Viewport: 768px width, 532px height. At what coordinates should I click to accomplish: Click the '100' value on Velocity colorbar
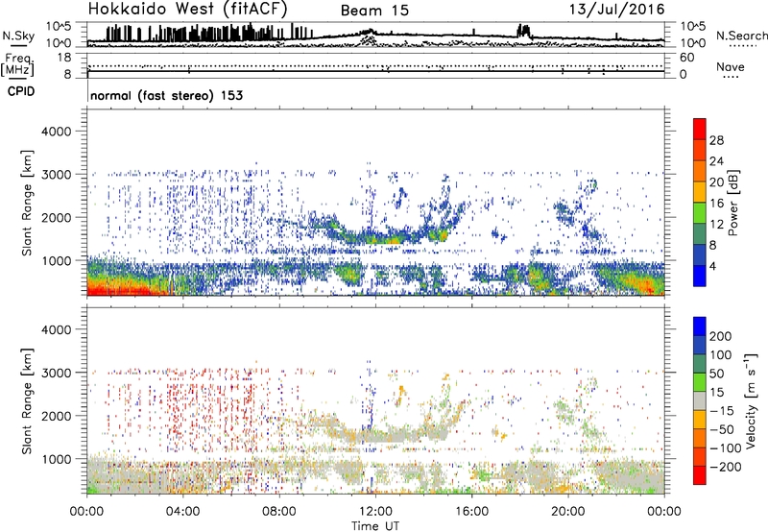coord(721,355)
